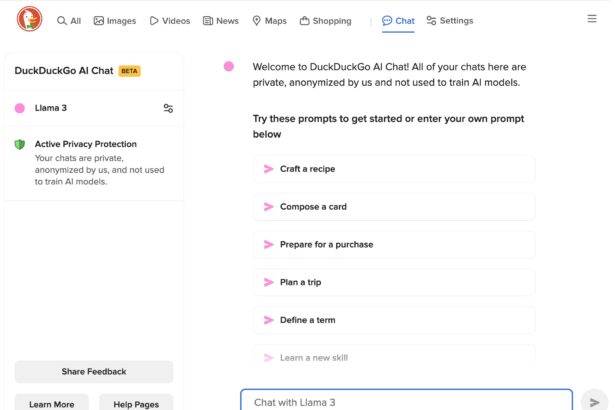Viewport: 615px width, 410px height.
Task: Click the arrow icon on Compose a card
Action: point(269,207)
